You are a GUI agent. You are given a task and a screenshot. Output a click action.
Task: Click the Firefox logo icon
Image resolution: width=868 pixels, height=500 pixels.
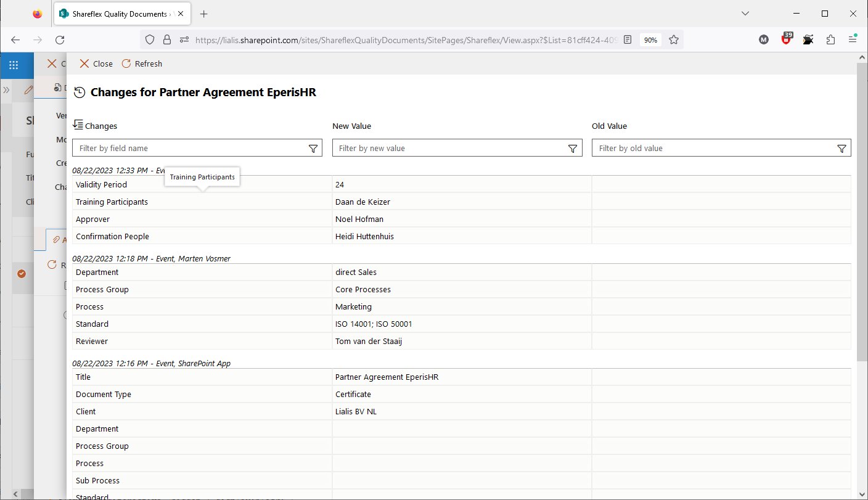point(38,14)
